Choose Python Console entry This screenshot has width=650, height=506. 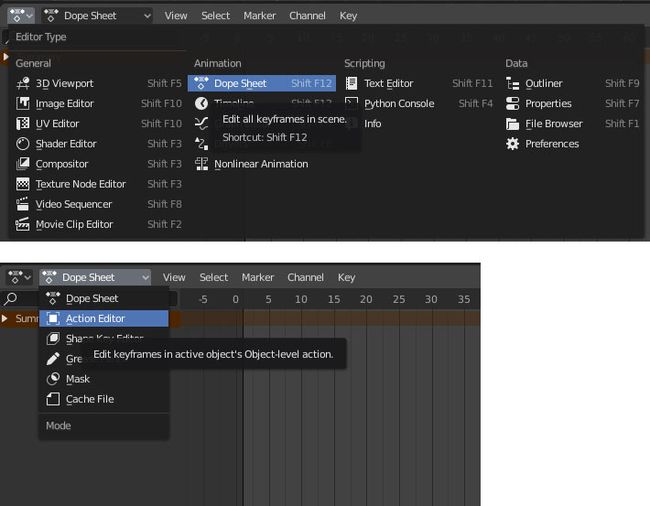[x=419, y=103]
